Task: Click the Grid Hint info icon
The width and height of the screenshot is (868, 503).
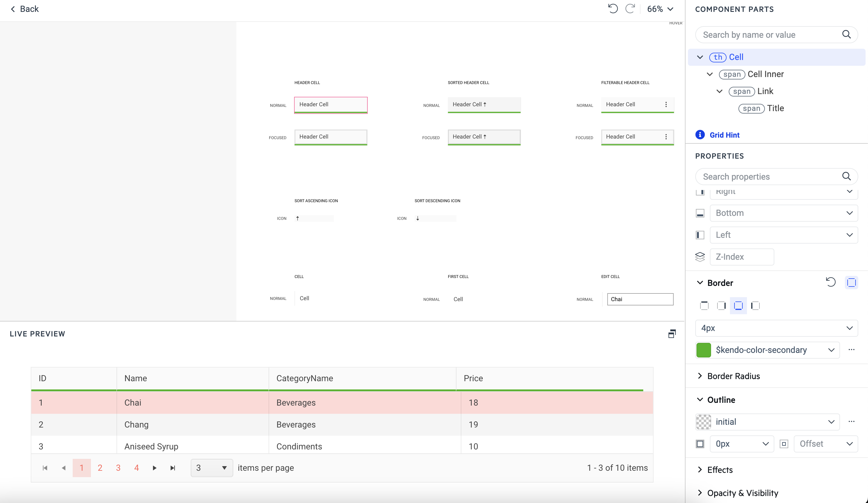Action: (x=700, y=135)
